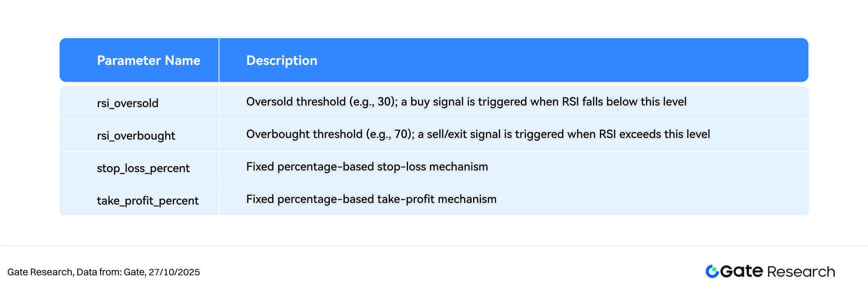
Task: Click the Gate circular logo icon
Action: pyautogui.click(x=712, y=271)
